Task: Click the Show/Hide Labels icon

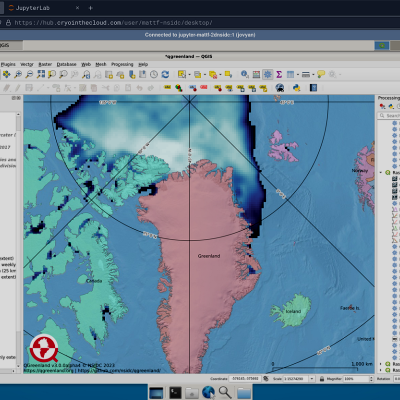Action: click(229, 88)
